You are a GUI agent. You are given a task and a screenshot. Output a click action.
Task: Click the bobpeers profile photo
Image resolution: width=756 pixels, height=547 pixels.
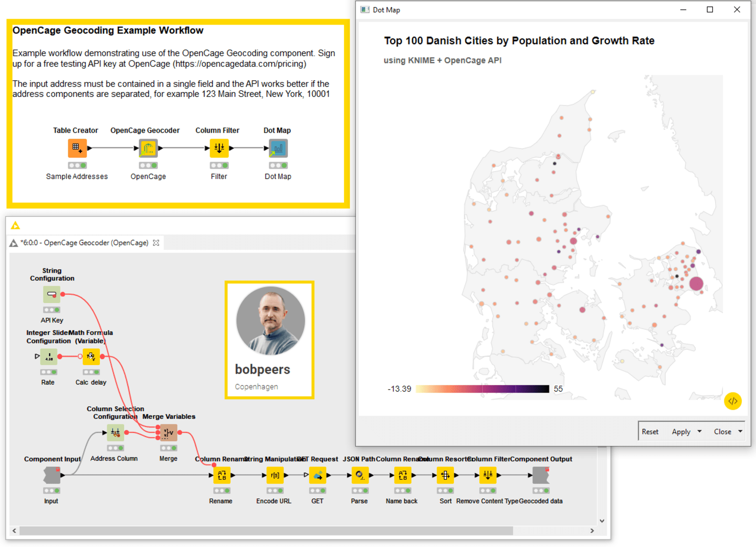[x=270, y=321]
